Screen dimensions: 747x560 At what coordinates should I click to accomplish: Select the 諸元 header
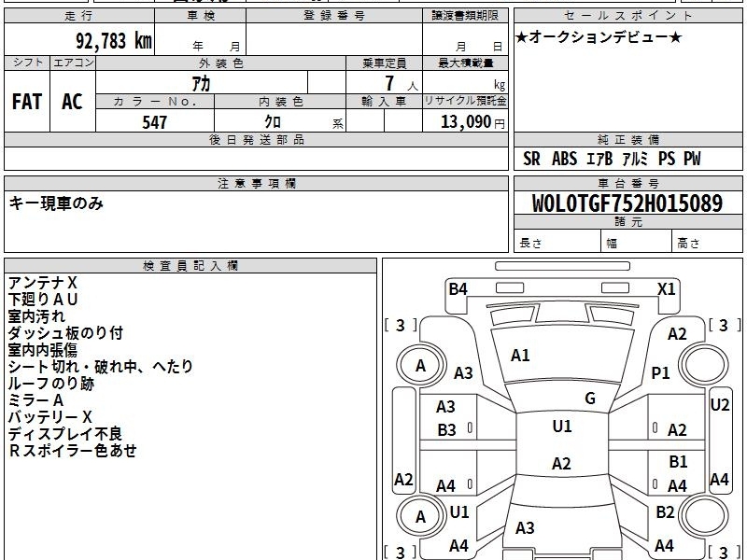point(627,222)
